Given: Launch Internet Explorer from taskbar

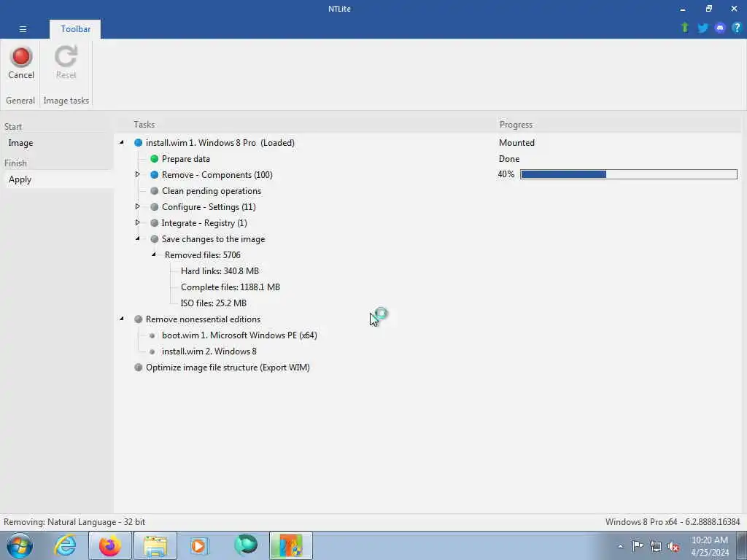Looking at the screenshot, I should pyautogui.click(x=65, y=545).
